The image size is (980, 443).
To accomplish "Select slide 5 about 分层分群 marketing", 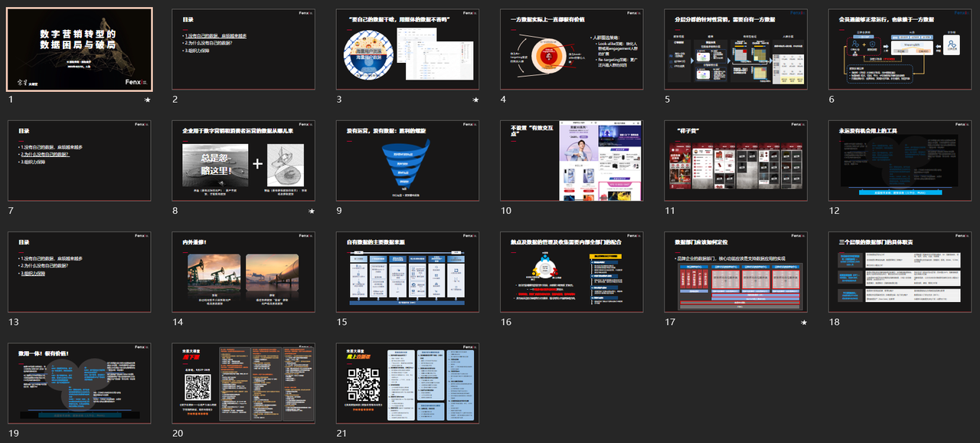I will (736, 49).
